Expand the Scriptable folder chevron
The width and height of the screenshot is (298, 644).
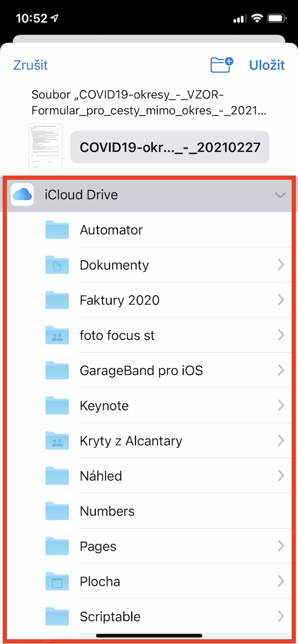(x=281, y=617)
